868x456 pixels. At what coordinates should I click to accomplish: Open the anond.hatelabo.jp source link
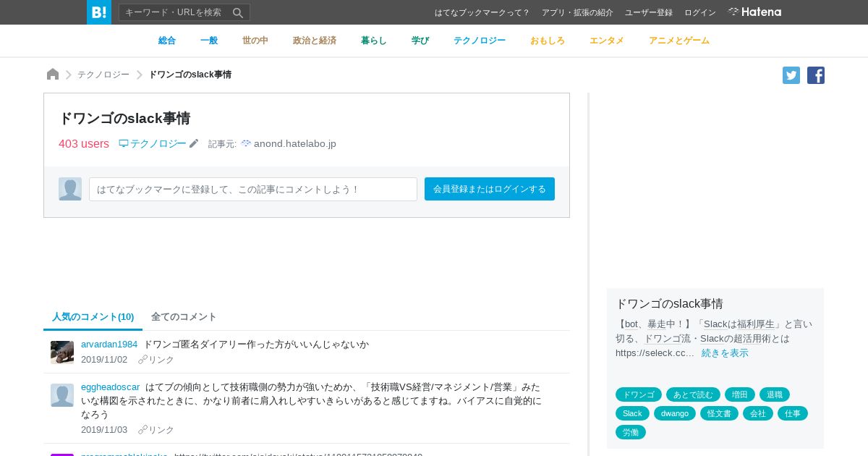tap(289, 144)
